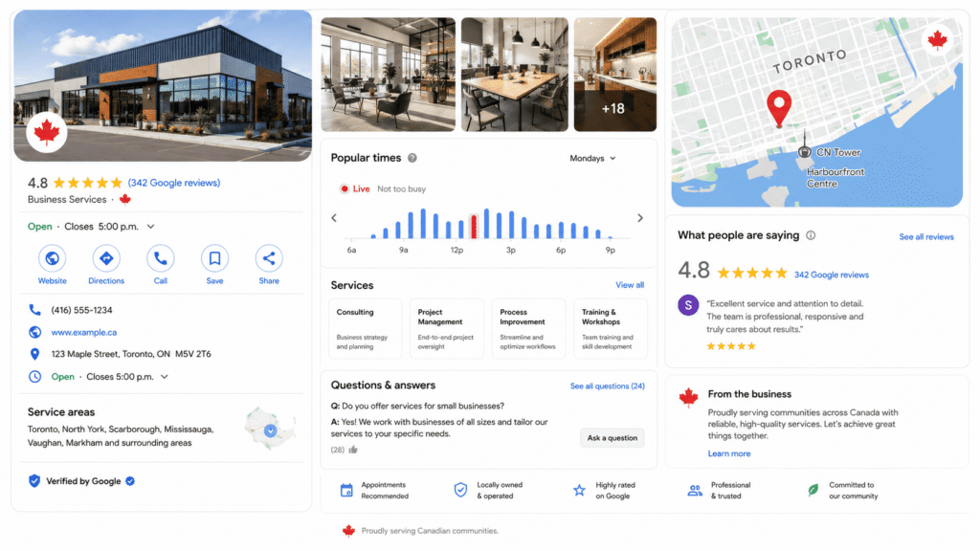
Task: Click the Ask a question button
Action: tap(612, 438)
